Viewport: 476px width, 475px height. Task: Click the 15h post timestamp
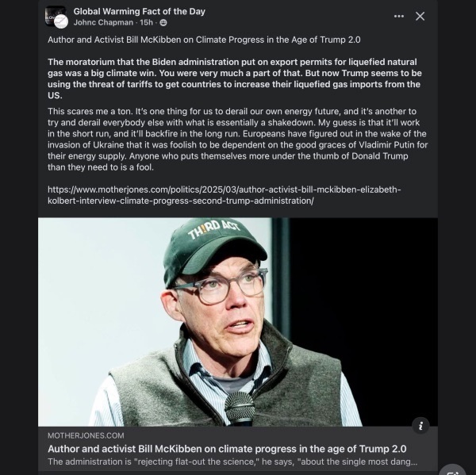coord(148,23)
